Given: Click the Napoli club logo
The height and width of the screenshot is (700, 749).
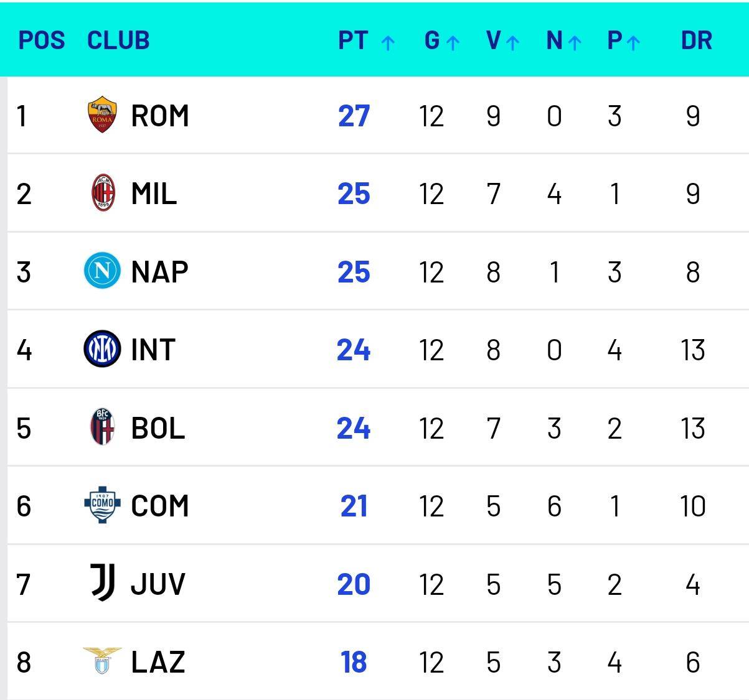Looking at the screenshot, I should point(102,271).
